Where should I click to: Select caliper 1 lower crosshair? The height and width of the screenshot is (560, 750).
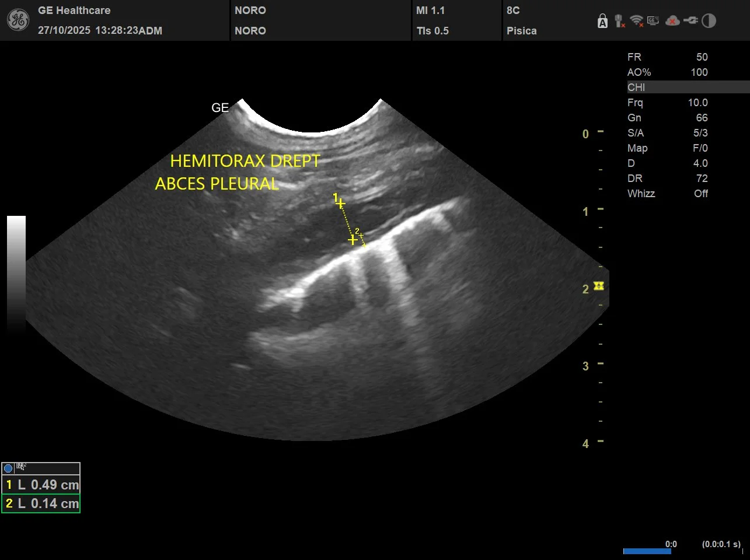click(353, 240)
